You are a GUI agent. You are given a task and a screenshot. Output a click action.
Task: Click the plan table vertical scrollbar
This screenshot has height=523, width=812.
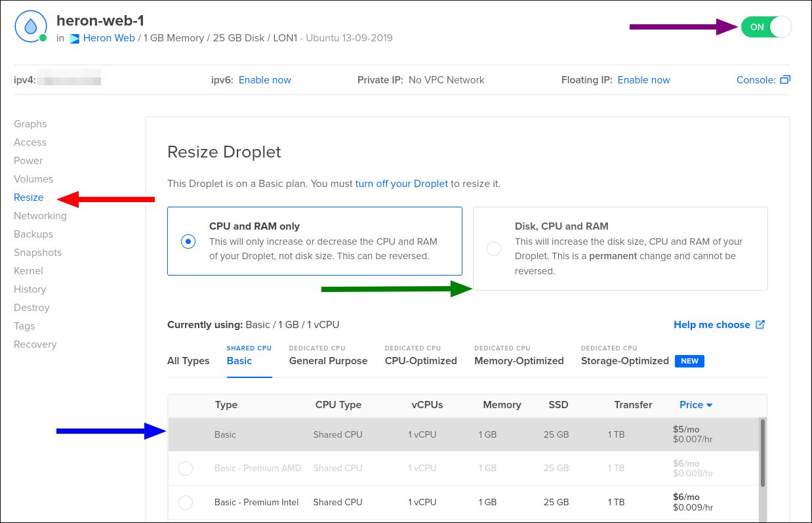pyautogui.click(x=762, y=453)
